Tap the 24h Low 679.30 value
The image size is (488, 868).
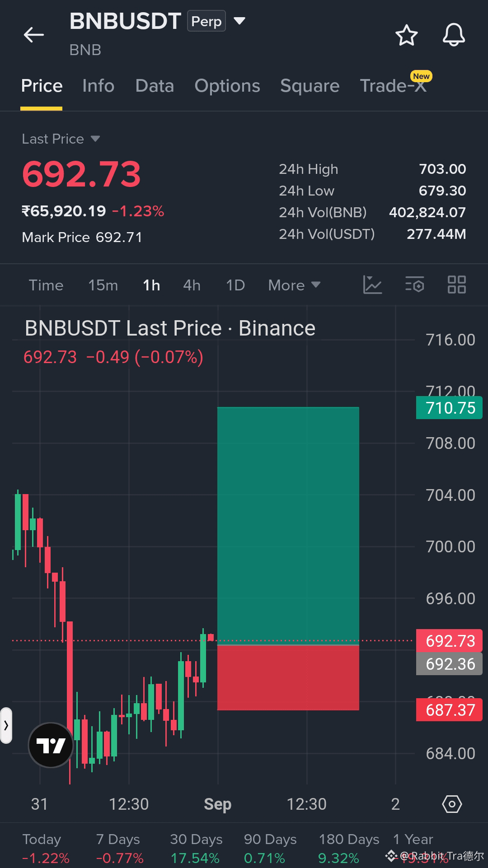(x=442, y=191)
